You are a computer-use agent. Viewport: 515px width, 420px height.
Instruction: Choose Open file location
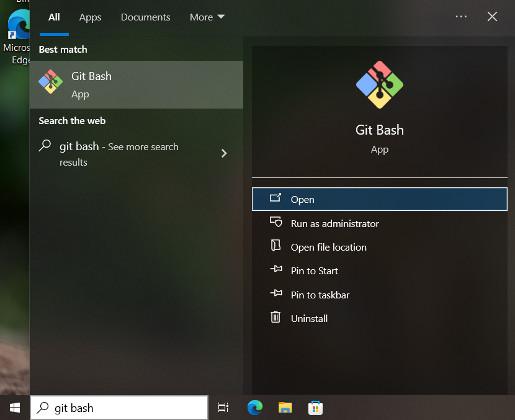328,247
